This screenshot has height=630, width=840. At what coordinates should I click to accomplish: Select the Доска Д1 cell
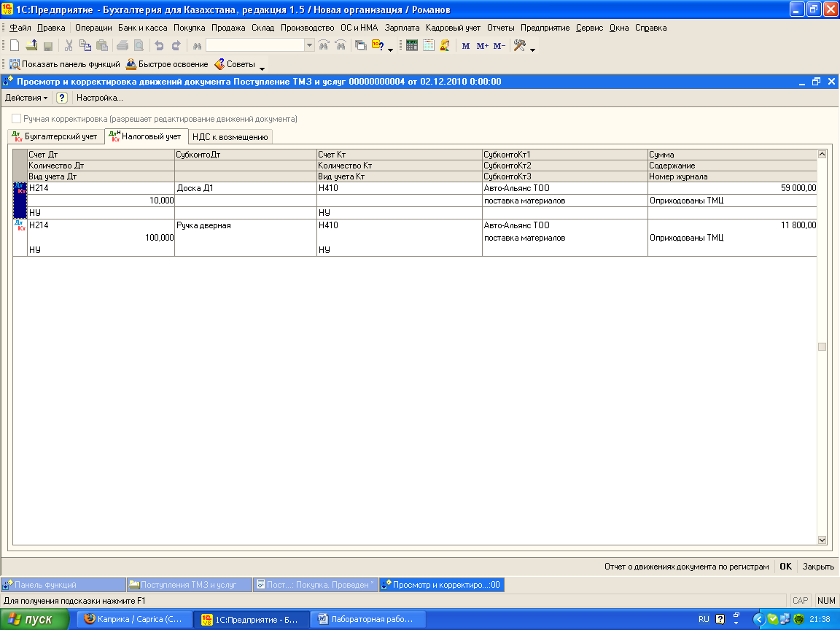click(245, 188)
